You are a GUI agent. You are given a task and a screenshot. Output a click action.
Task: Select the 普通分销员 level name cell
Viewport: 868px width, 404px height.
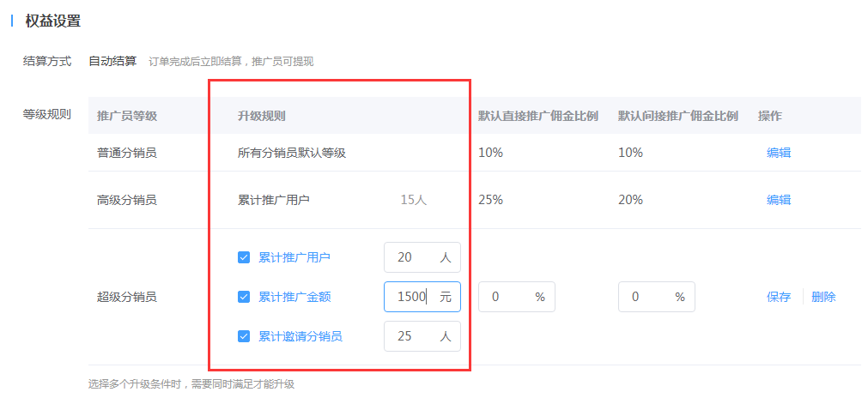127,153
